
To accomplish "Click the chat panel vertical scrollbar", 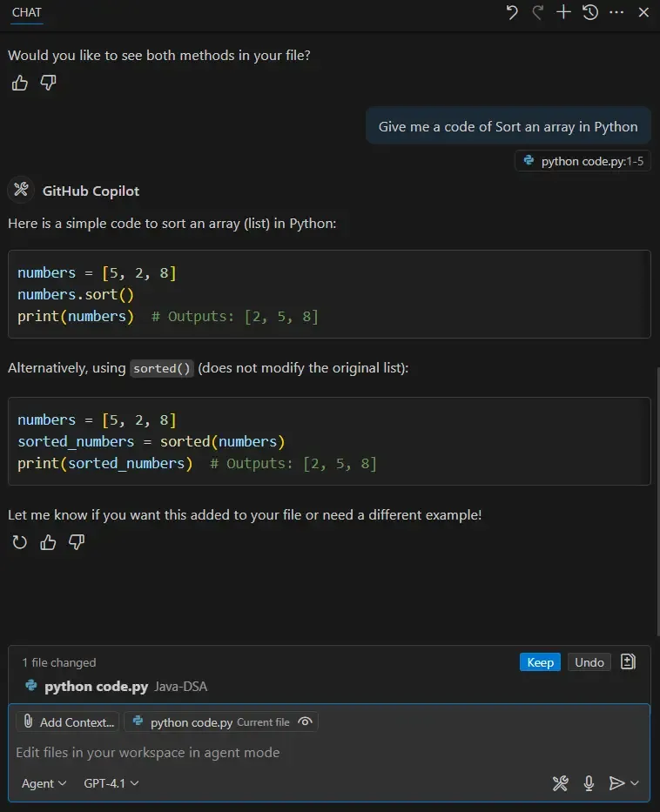I will click(657, 501).
